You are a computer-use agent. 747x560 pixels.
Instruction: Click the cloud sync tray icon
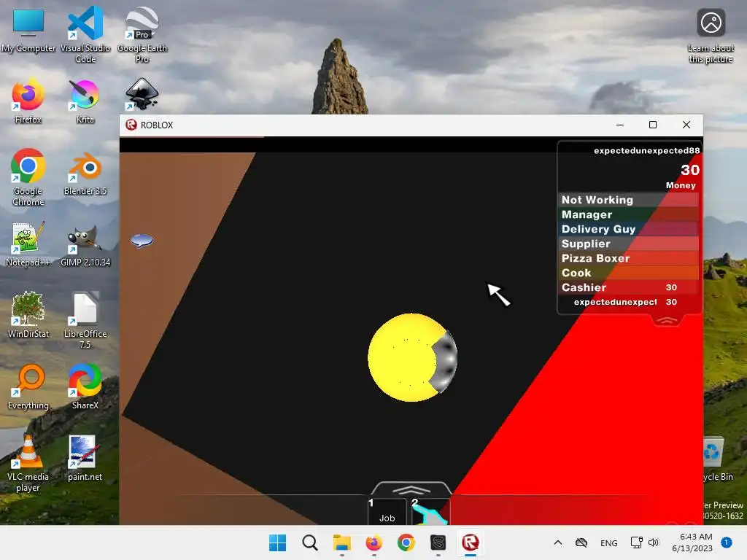pyautogui.click(x=581, y=542)
